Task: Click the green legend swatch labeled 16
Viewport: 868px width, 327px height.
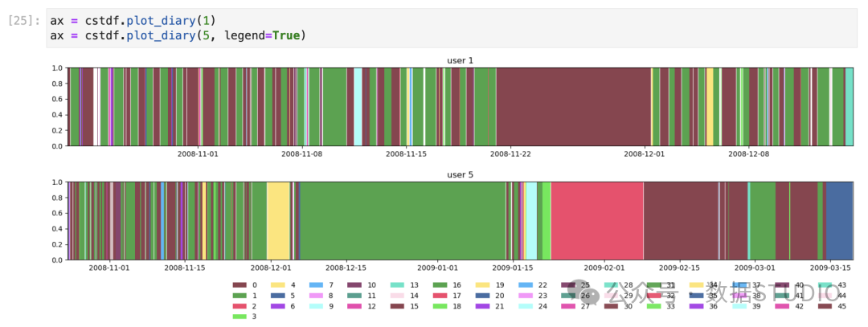Action: (440, 285)
